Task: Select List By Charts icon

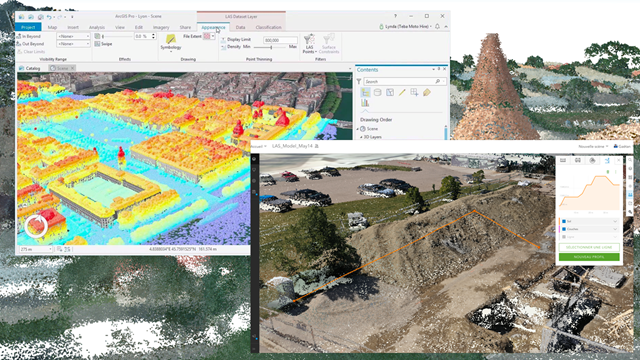Action: (365, 103)
